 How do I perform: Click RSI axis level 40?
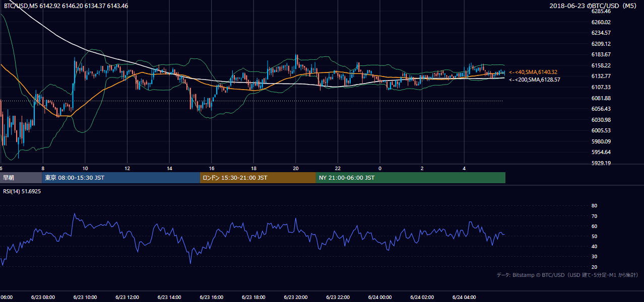coord(594,246)
